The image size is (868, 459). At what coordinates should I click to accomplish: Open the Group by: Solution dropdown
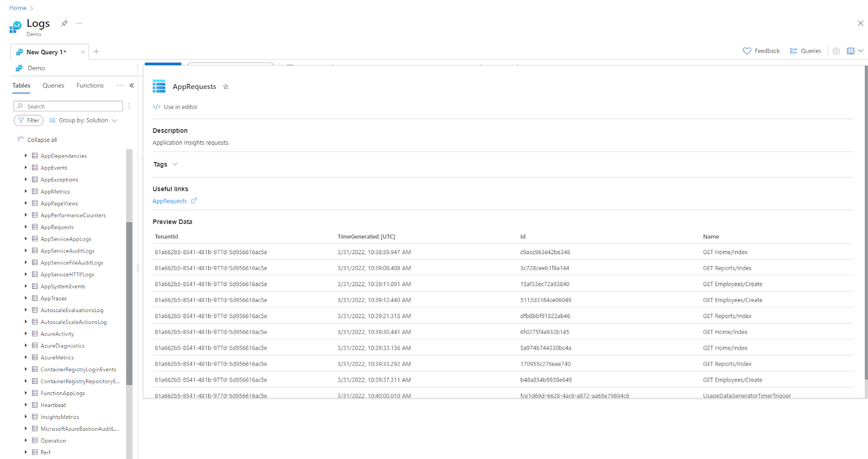coord(83,120)
